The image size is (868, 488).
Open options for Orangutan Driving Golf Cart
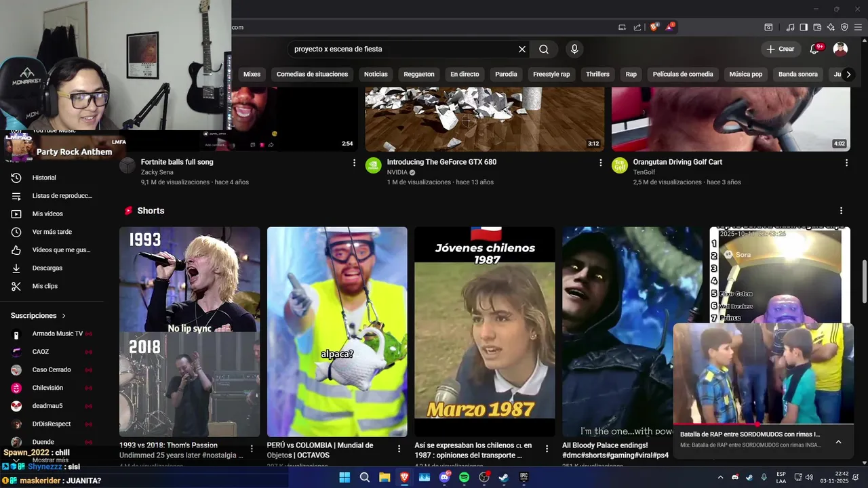(846, 163)
